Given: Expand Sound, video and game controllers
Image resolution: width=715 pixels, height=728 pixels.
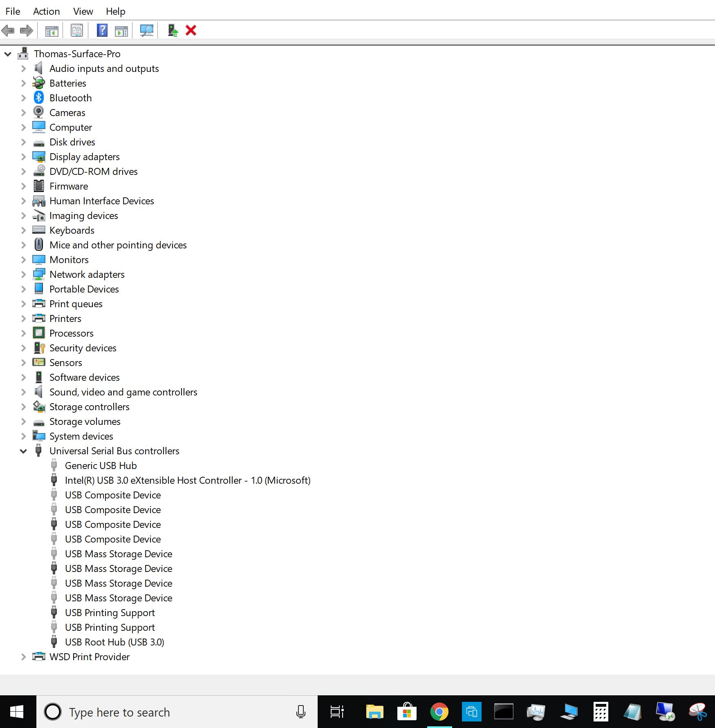Looking at the screenshot, I should (23, 392).
